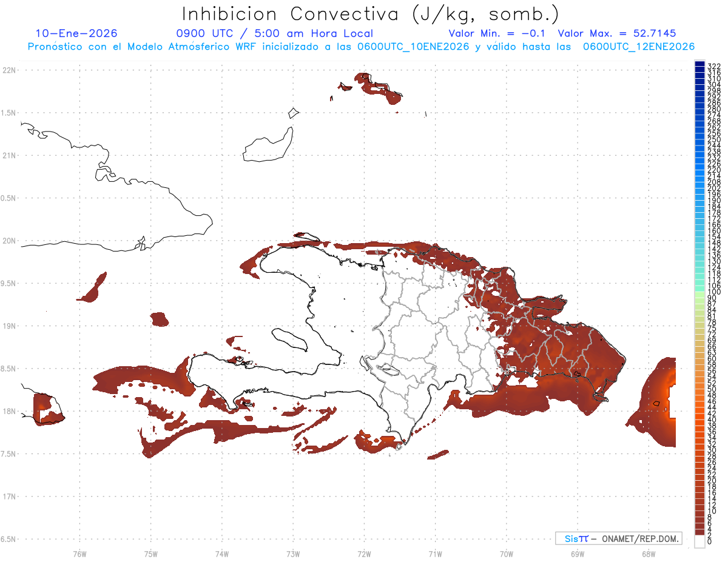Pick the white 0 swatch at colorbar bottom
Screen dimensions: 728x562
click(x=699, y=542)
